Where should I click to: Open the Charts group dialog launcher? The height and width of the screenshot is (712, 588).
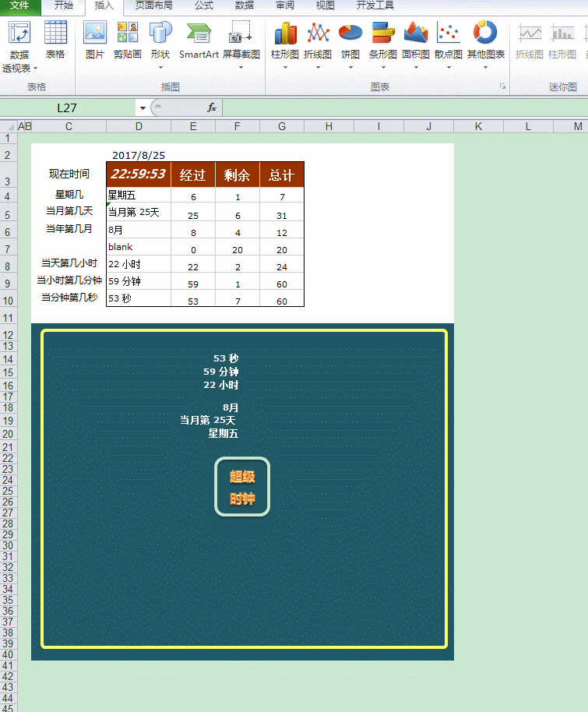point(502,86)
